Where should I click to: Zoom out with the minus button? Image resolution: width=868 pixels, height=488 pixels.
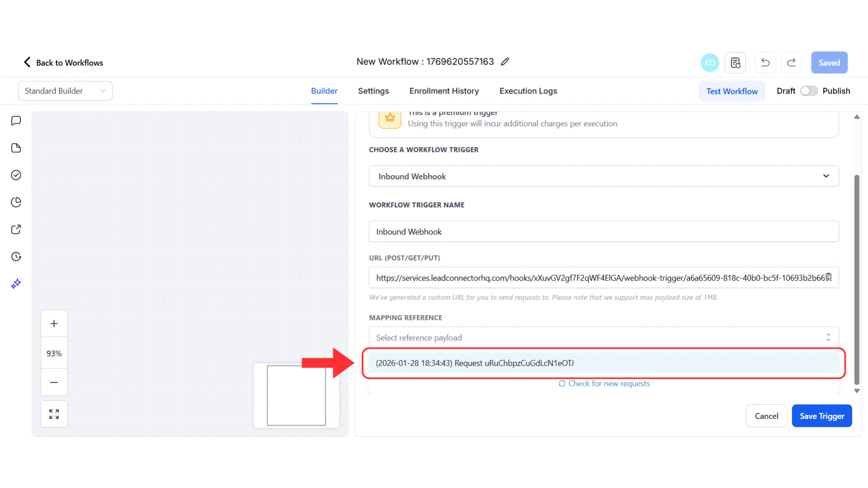[x=54, y=382]
